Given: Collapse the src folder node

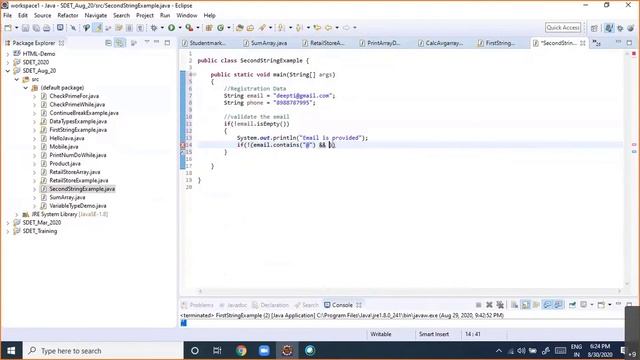Looking at the screenshot, I should click(17, 79).
